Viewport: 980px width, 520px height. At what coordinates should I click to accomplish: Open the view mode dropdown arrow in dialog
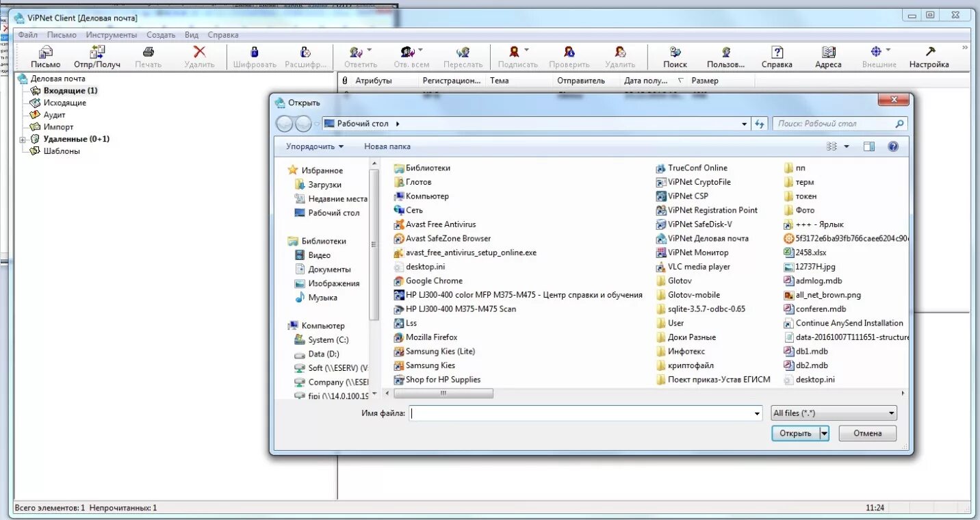[x=847, y=146]
